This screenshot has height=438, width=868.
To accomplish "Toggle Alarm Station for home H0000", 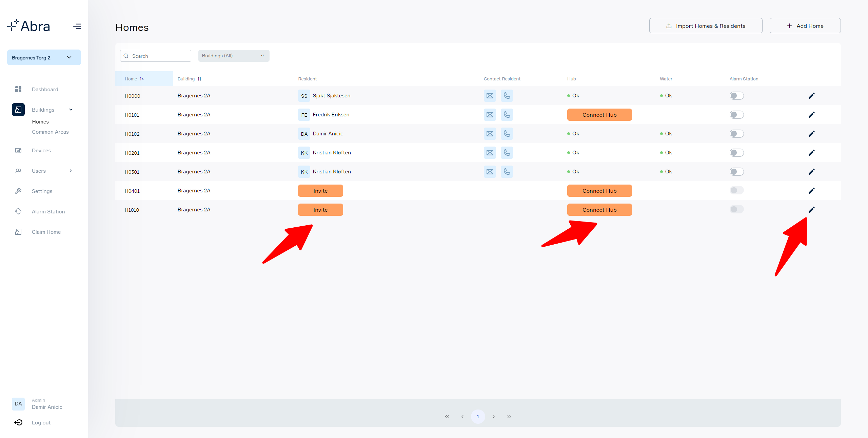I will tap(736, 96).
